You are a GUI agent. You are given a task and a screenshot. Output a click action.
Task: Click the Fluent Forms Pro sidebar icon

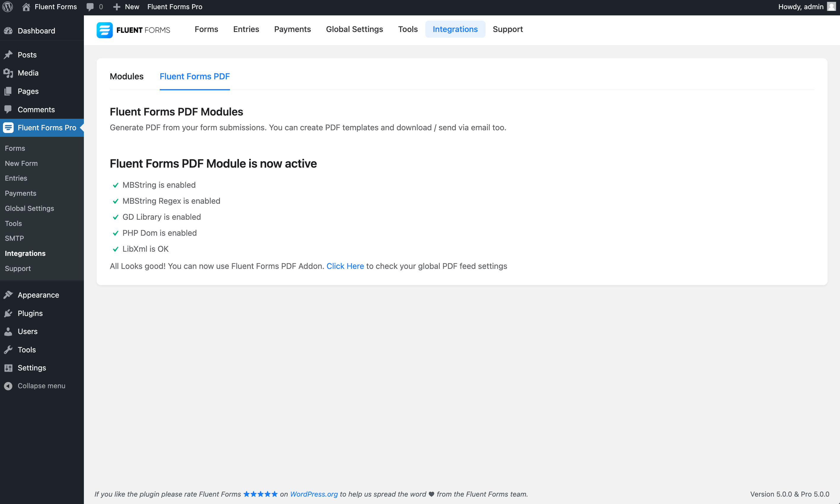(x=8, y=128)
